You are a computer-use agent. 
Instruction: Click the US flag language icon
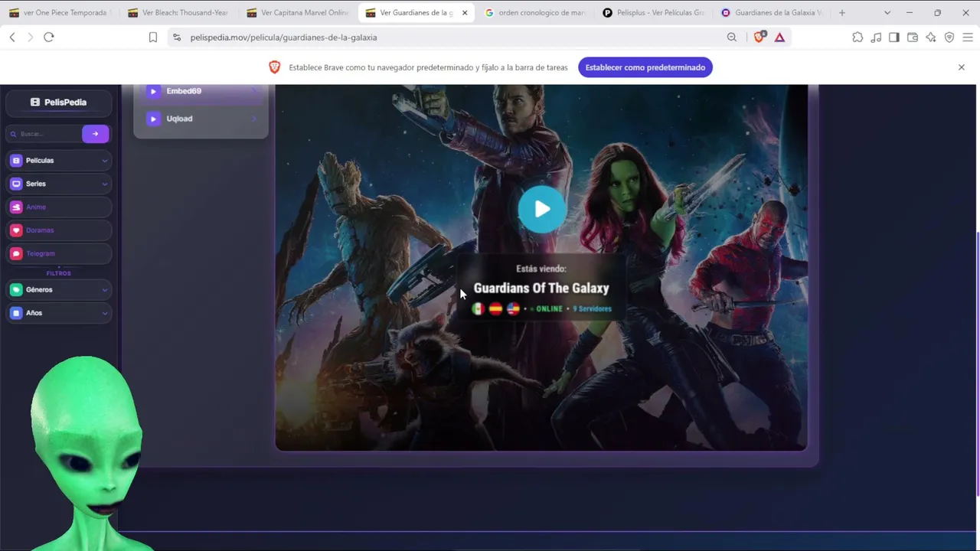[513, 309]
